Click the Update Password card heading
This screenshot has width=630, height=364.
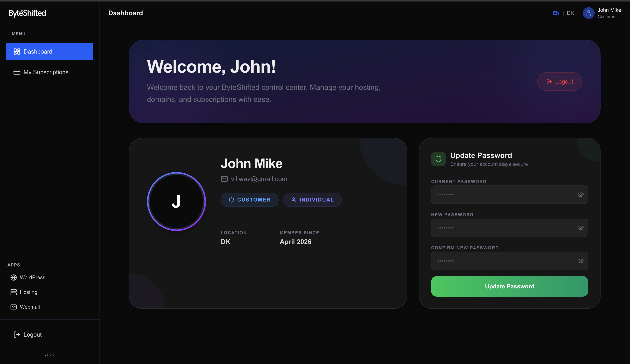(481, 155)
